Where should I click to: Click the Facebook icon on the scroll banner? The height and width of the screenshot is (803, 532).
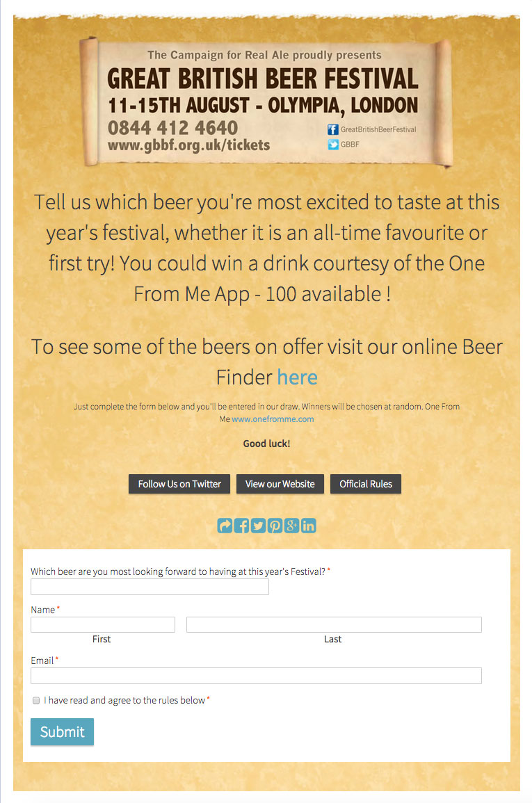332,129
